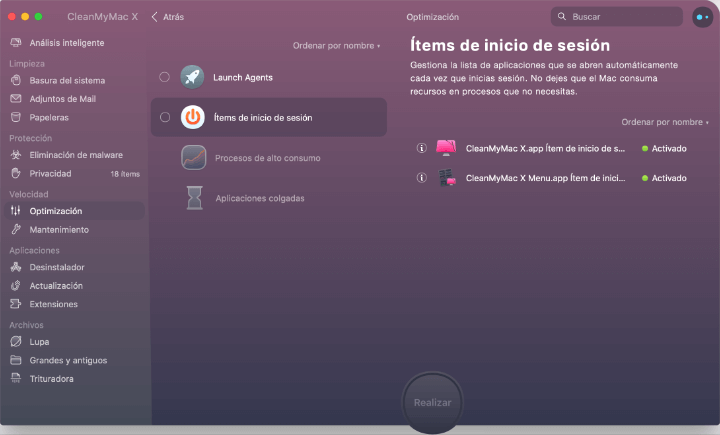Click CleanMyMac X Menu.app Ítem text

coord(546,178)
